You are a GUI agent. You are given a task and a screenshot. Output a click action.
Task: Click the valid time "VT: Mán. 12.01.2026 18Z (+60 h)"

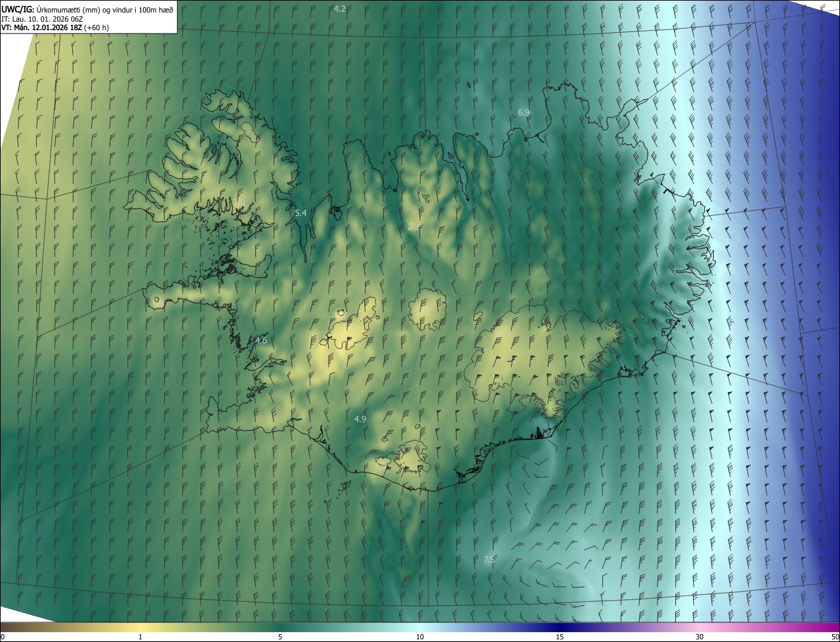[x=55, y=28]
